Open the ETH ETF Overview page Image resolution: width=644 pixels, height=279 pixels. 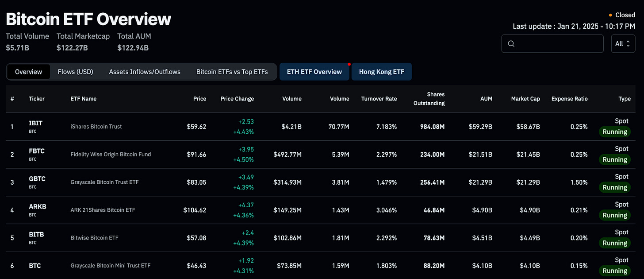(x=314, y=71)
